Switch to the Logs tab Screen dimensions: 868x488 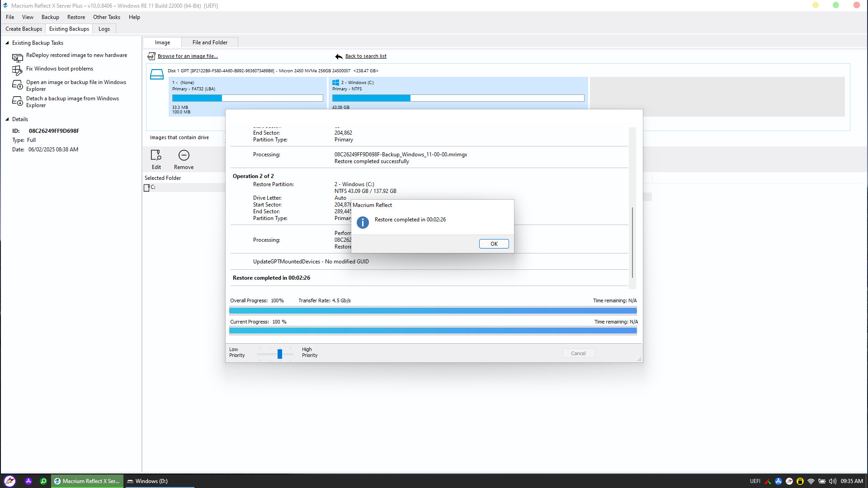(x=104, y=29)
